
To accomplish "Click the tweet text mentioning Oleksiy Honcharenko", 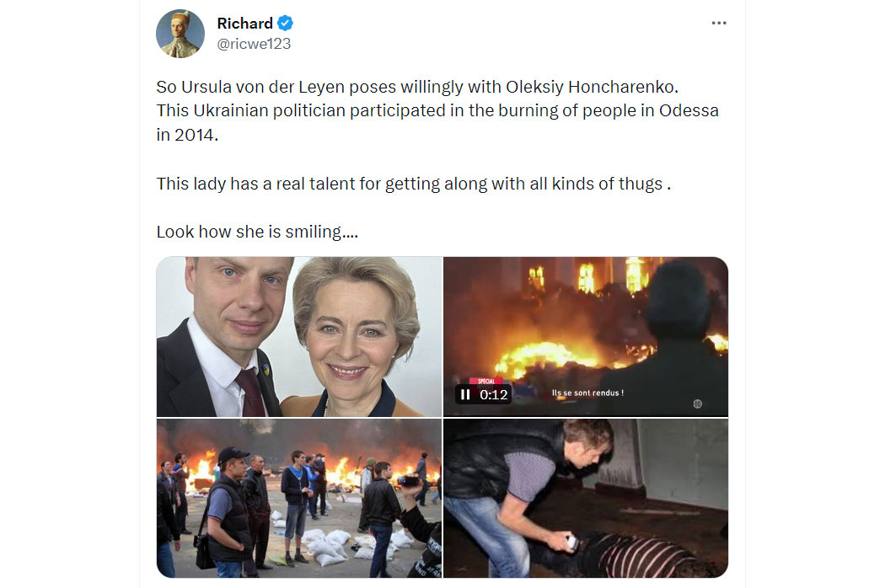I will (417, 87).
